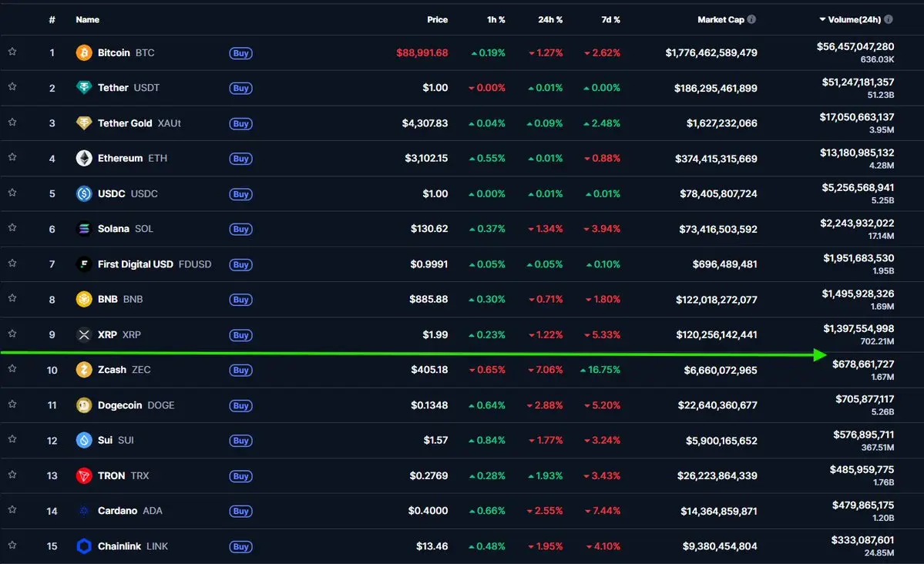Sort by the # rank column header
The height and width of the screenshot is (564, 924).
[x=52, y=19]
